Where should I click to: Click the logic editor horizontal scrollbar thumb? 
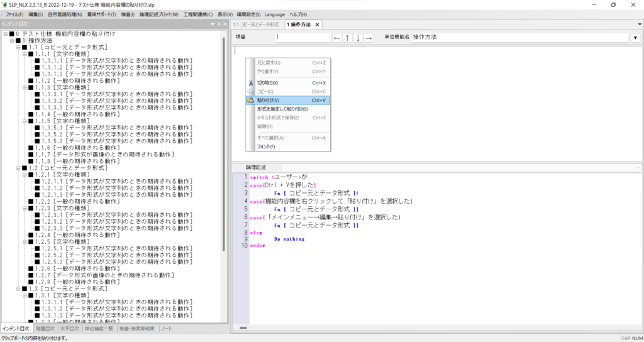click(x=243, y=328)
